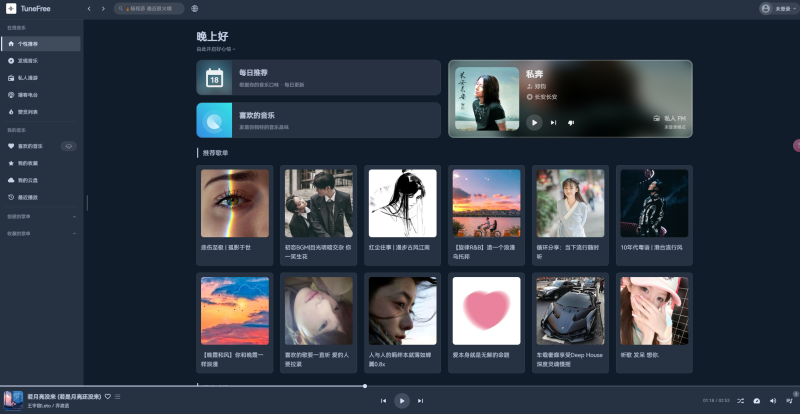
Task: Select the home item in the sidebar
Action: (x=41, y=44)
